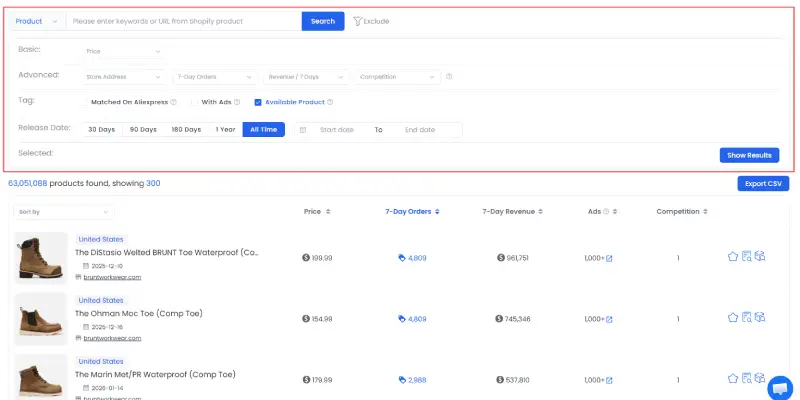Open the Competition filter dropdown
The width and height of the screenshot is (800, 400).
click(x=397, y=77)
